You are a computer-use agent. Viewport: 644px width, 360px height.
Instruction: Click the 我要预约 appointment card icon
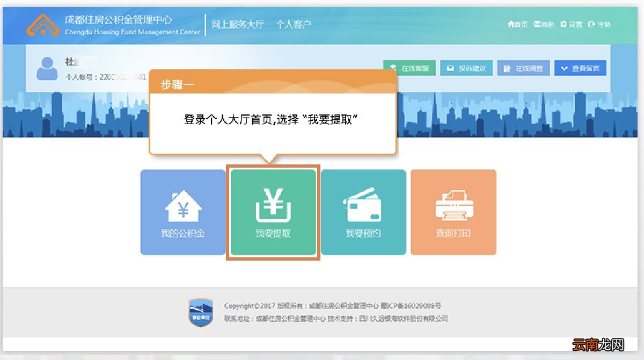(x=363, y=204)
